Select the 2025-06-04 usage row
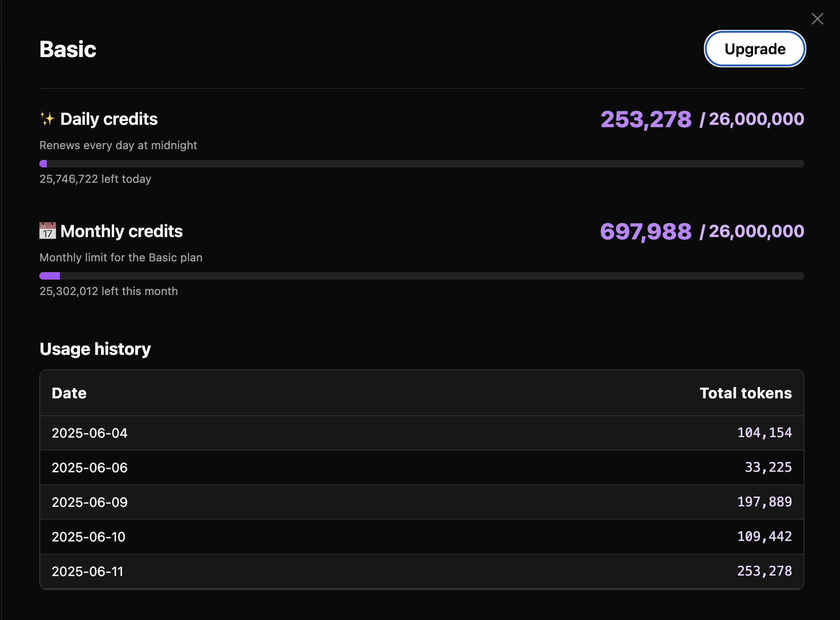Viewport: 840px width, 620px height. [421, 433]
